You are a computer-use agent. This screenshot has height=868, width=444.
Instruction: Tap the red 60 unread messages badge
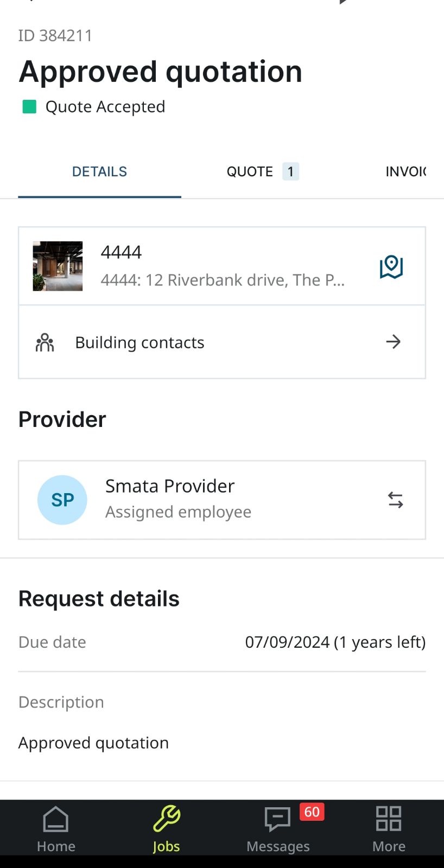pos(312,812)
